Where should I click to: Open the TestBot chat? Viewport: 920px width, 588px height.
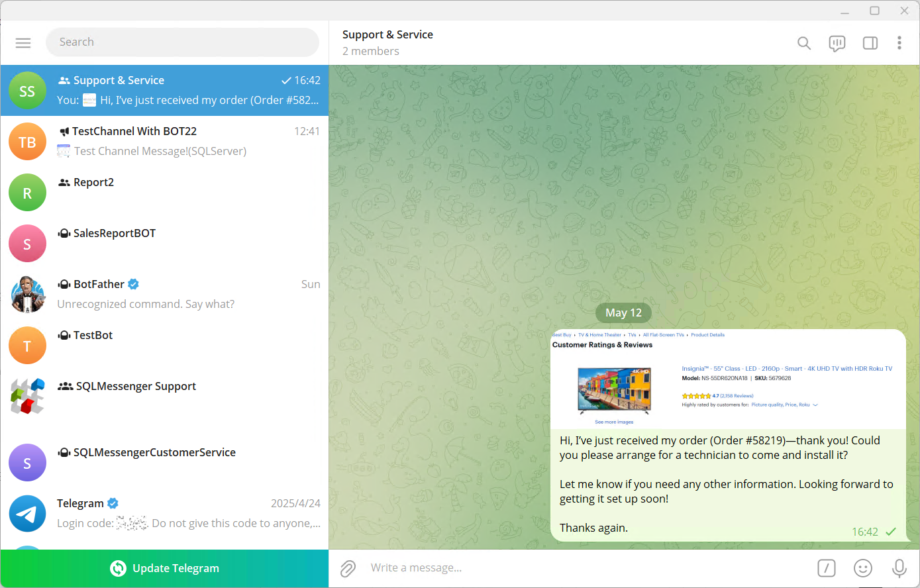[x=164, y=345]
